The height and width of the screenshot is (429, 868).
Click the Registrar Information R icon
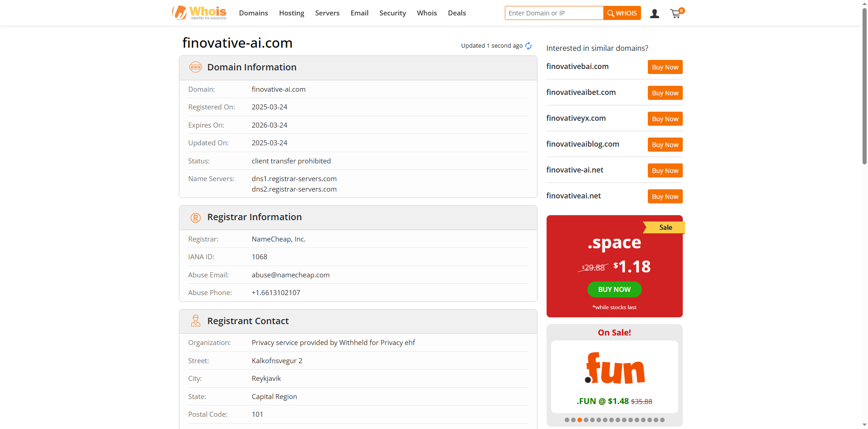click(x=196, y=217)
